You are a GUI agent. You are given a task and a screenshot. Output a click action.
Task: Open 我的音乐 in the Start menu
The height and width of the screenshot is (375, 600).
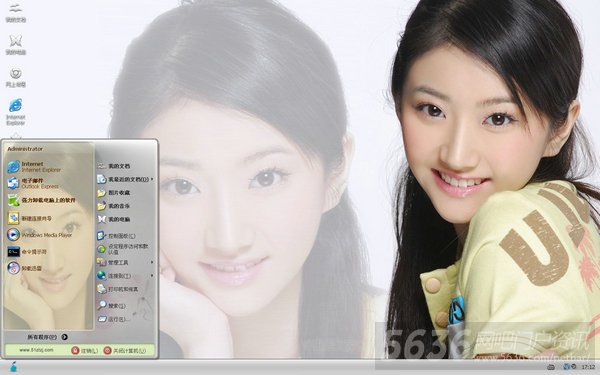tap(114, 206)
